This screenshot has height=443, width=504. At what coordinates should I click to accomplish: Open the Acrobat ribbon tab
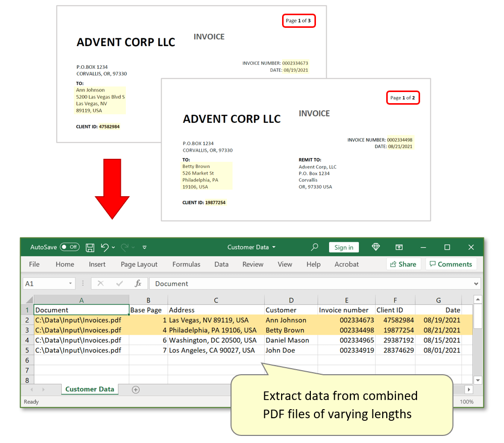346,264
